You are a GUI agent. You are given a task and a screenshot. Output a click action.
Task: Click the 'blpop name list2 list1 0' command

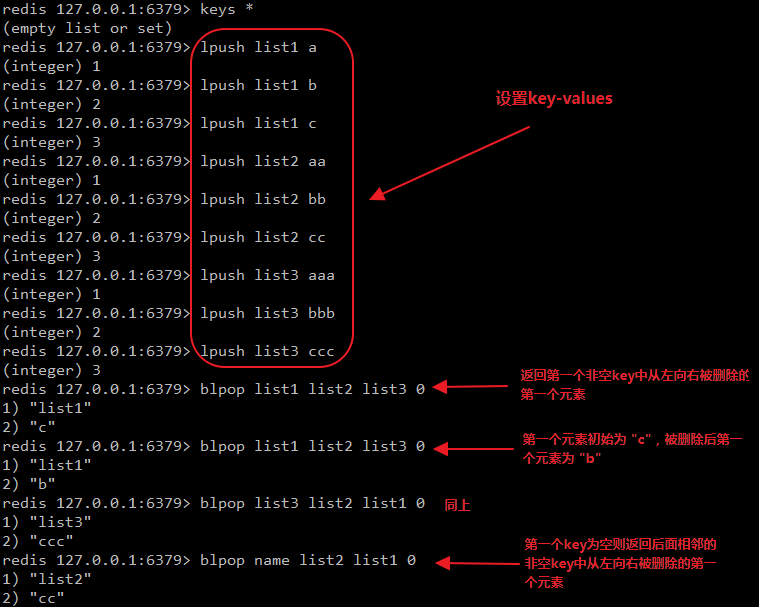(308, 561)
